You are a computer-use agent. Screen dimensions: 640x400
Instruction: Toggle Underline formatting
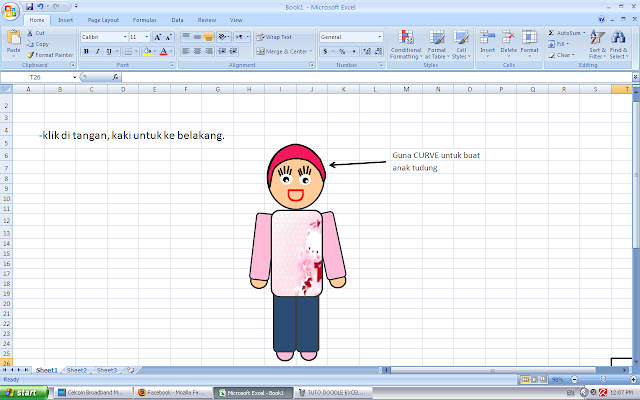109,51
